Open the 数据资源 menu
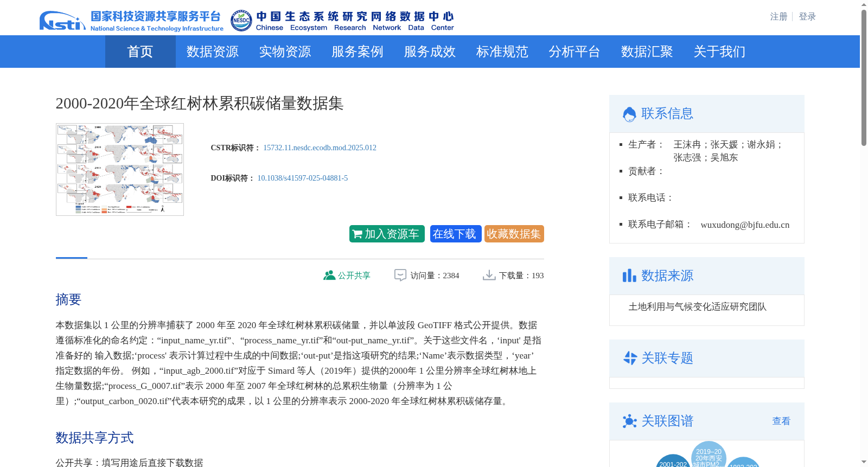 click(x=212, y=52)
